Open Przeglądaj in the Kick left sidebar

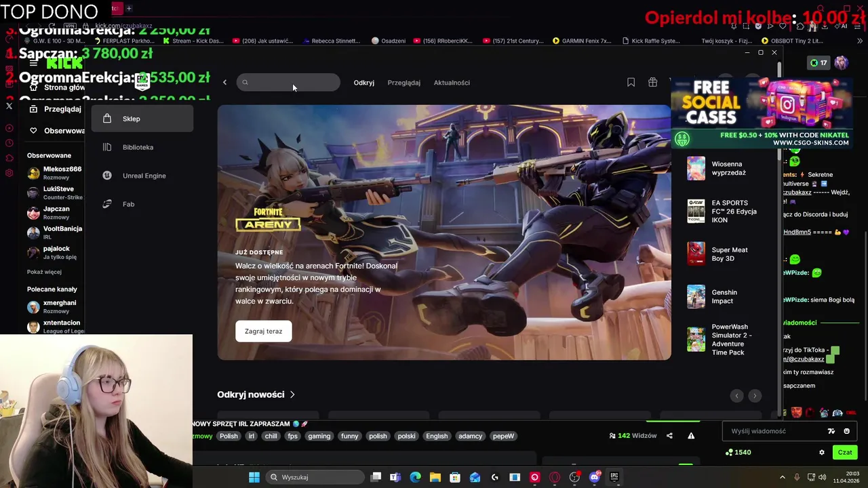(56, 108)
